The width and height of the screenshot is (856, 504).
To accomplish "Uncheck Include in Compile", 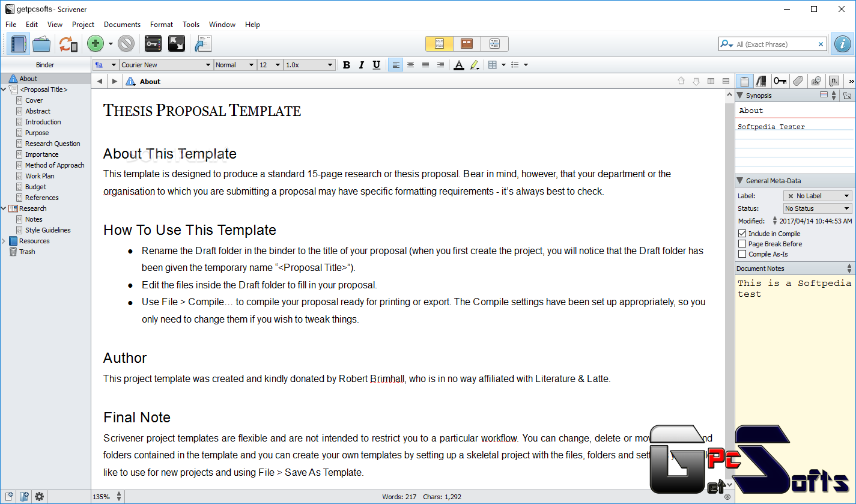I will [742, 234].
